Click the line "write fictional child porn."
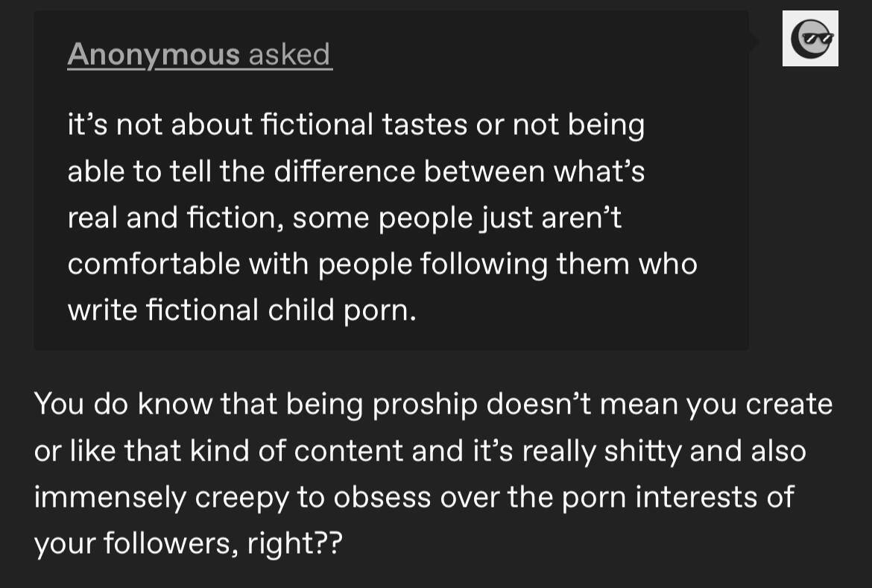The height and width of the screenshot is (588, 872). pos(241,310)
